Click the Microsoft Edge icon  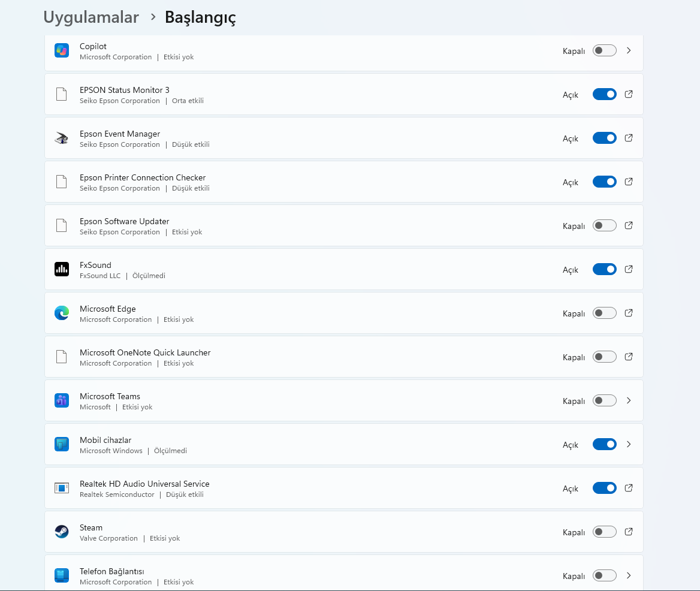[62, 313]
